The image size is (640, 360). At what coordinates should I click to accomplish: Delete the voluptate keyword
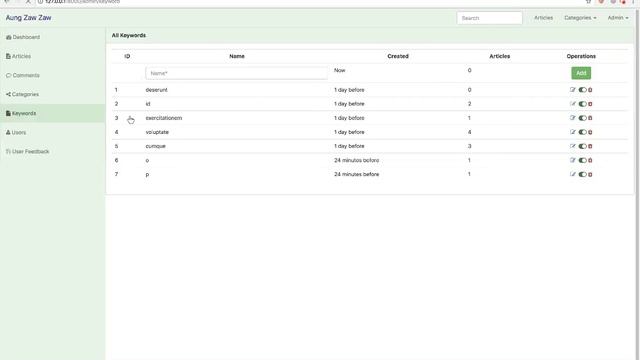pyautogui.click(x=590, y=132)
